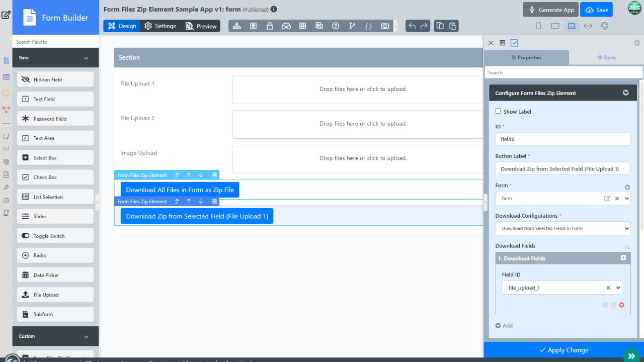644x362 pixels.
Task: Click the Apply Change button
Action: [x=563, y=350]
